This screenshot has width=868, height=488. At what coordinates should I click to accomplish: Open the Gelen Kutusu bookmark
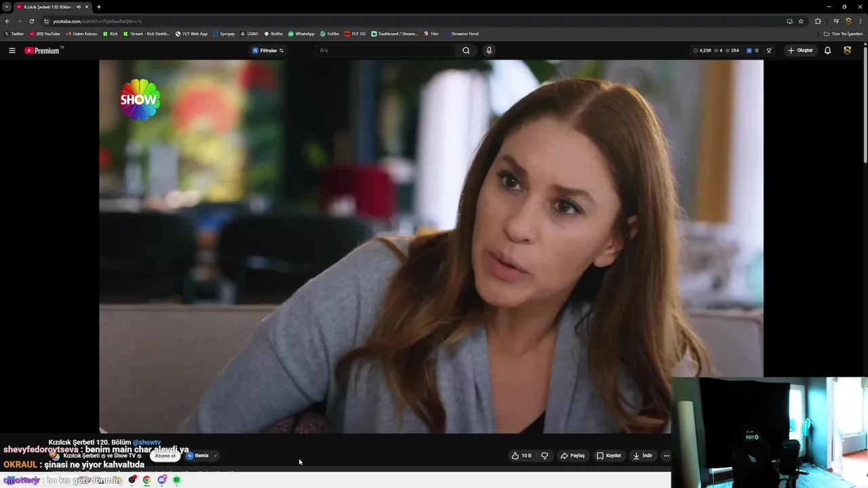pyautogui.click(x=81, y=33)
